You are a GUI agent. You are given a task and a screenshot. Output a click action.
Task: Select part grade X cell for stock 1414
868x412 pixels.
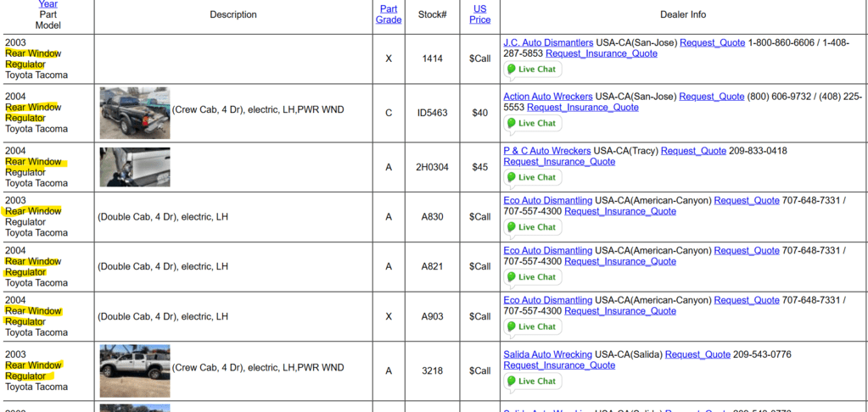[389, 58]
